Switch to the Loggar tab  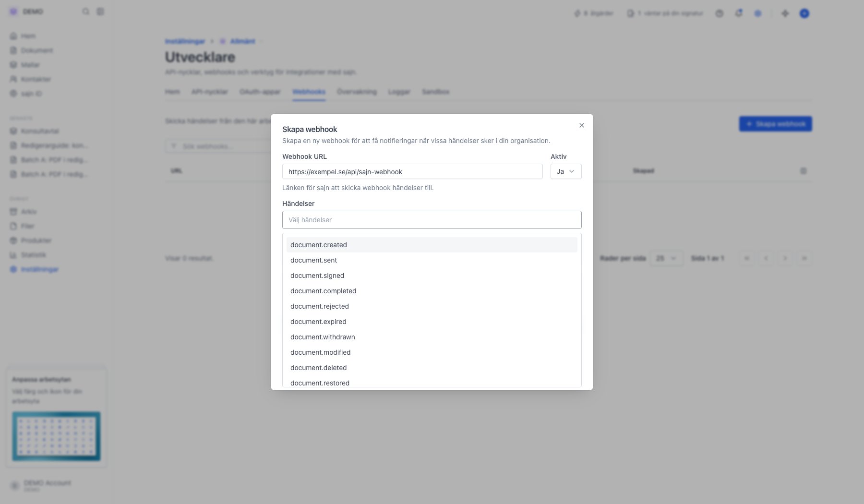pyautogui.click(x=399, y=92)
